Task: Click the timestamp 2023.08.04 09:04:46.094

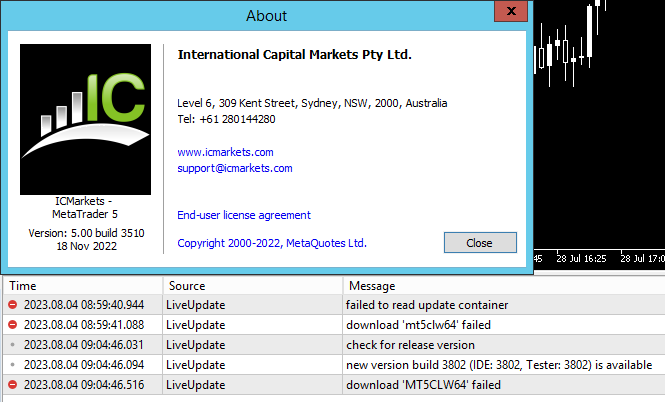Action: (x=84, y=365)
